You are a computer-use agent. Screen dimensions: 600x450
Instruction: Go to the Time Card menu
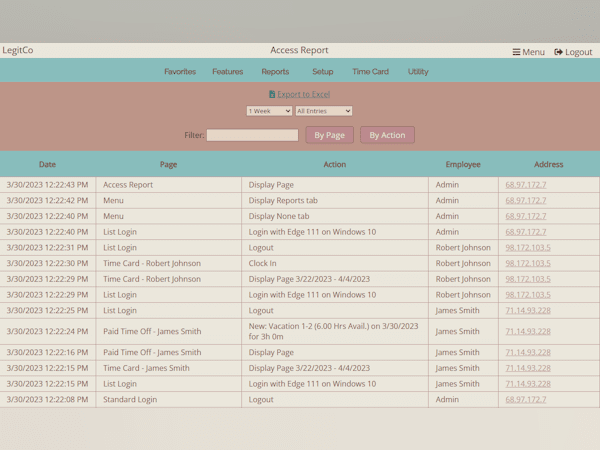[x=370, y=72]
